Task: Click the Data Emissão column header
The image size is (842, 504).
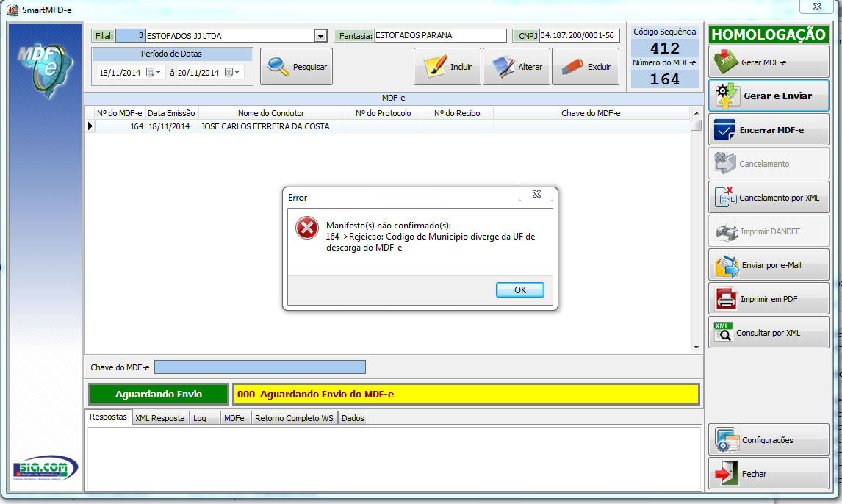Action: [171, 113]
